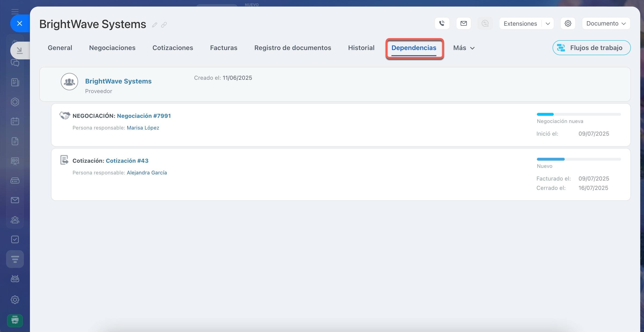The width and height of the screenshot is (644, 332).
Task: Open Negociación #7991 link
Action: click(x=144, y=116)
